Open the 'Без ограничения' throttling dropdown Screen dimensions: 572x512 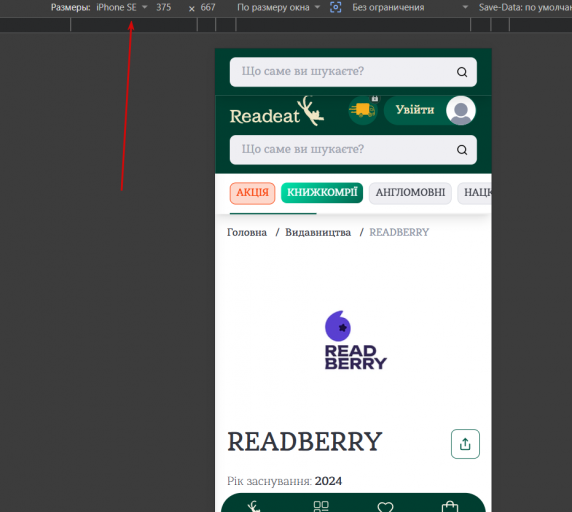410,7
